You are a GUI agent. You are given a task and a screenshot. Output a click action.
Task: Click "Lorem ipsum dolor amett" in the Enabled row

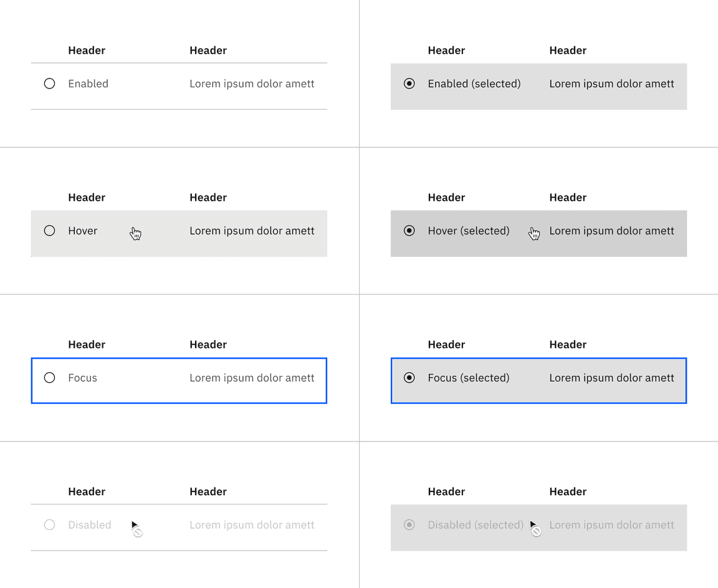[252, 84]
